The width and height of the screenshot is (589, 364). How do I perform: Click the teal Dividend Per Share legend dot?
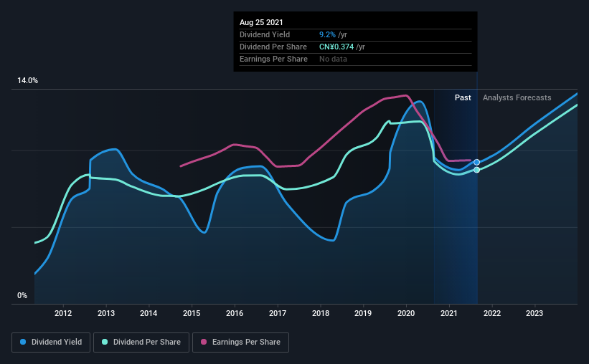pos(105,342)
